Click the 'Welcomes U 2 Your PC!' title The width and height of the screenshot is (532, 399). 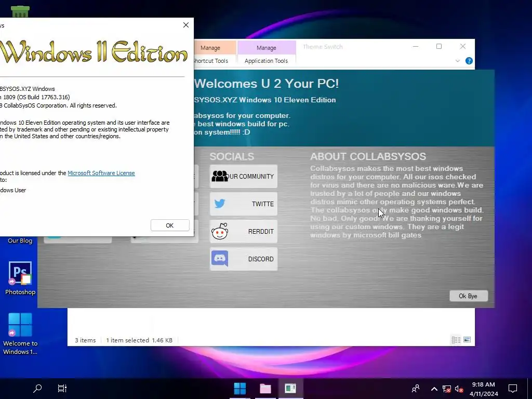coord(267,84)
